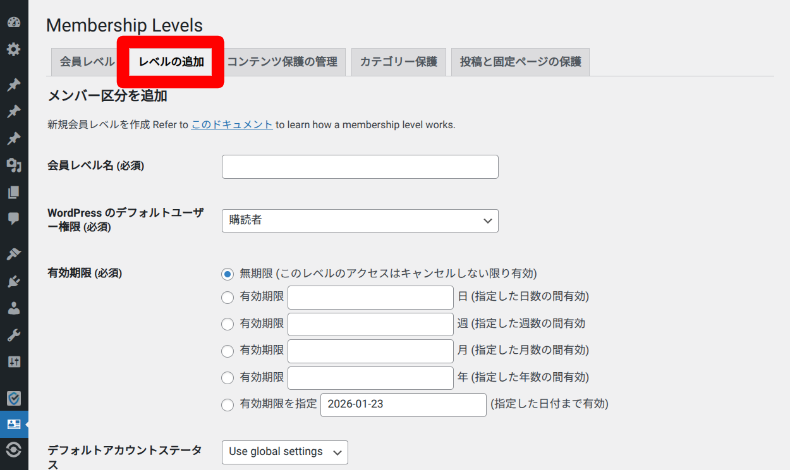Click the WordPress のデフォルトユーザー権限 label
The image size is (790, 470).
point(125,220)
